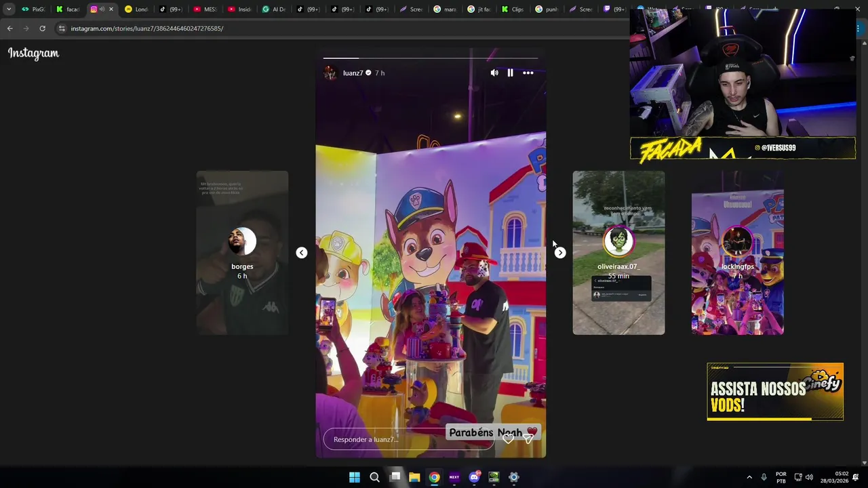Screen dimensions: 868x488
Task: Open the notifications bell icon in the taskbar
Action: (856, 477)
